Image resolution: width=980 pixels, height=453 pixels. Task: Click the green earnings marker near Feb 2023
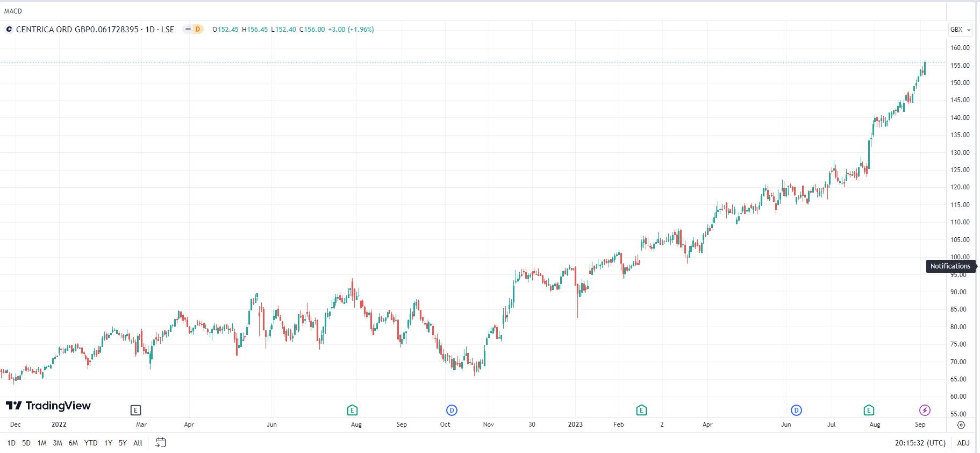pyautogui.click(x=641, y=410)
